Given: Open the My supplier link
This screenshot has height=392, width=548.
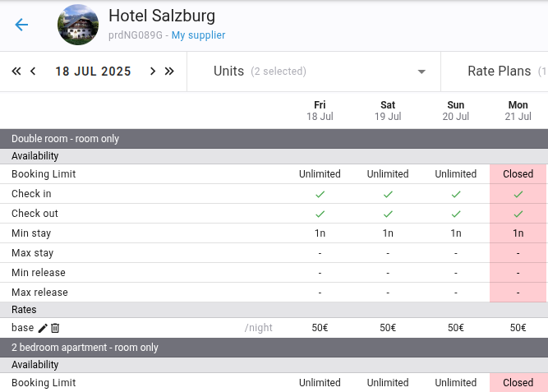Looking at the screenshot, I should (x=198, y=35).
